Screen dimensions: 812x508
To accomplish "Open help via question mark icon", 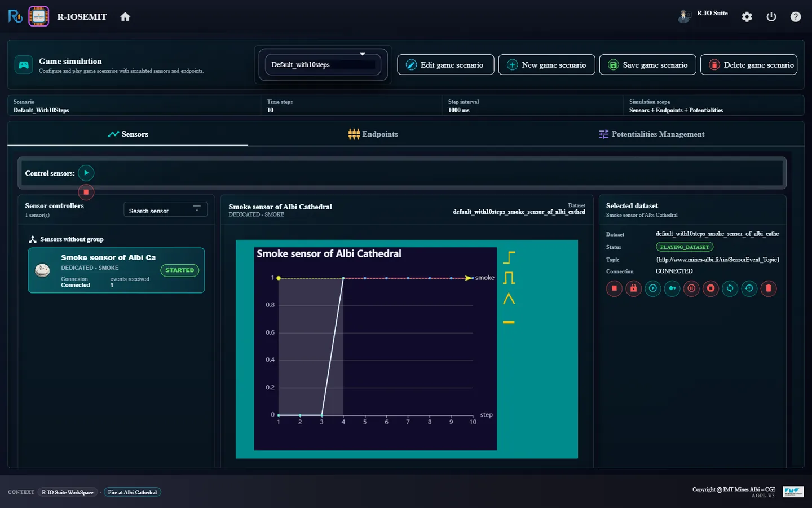I will click(796, 17).
